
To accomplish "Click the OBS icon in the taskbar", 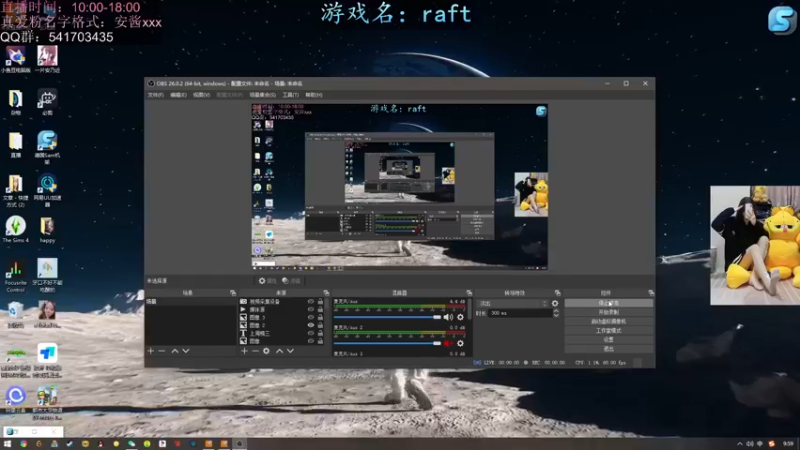I will [x=239, y=444].
